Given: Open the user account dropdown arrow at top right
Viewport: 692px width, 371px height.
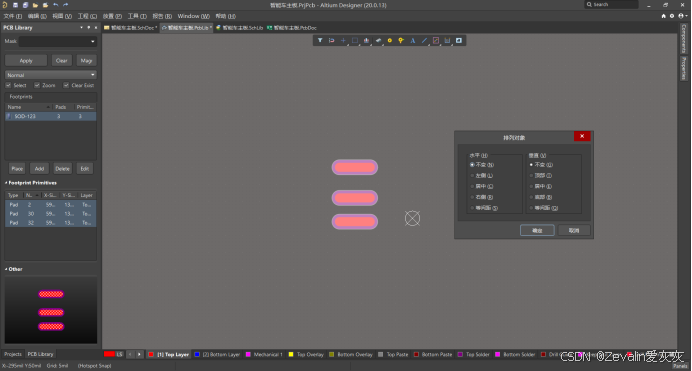Looking at the screenshot, I should [x=686, y=16].
